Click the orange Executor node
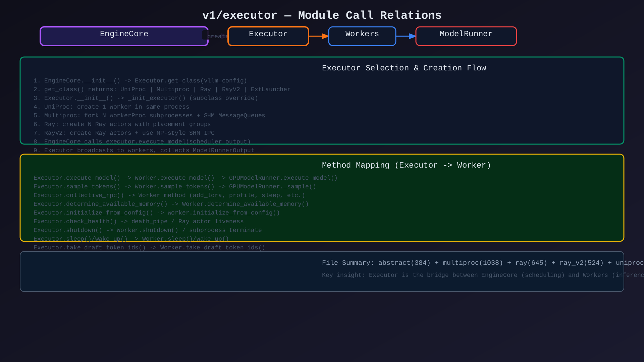 [x=268, y=36]
